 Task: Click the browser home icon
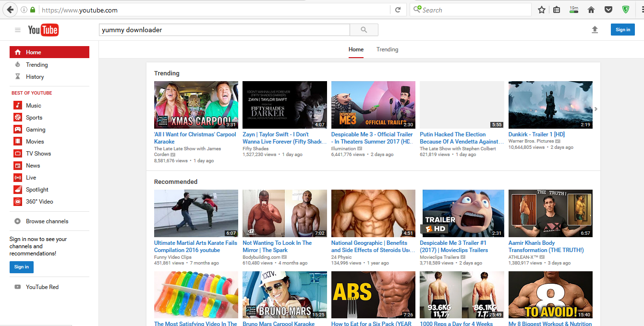point(591,10)
